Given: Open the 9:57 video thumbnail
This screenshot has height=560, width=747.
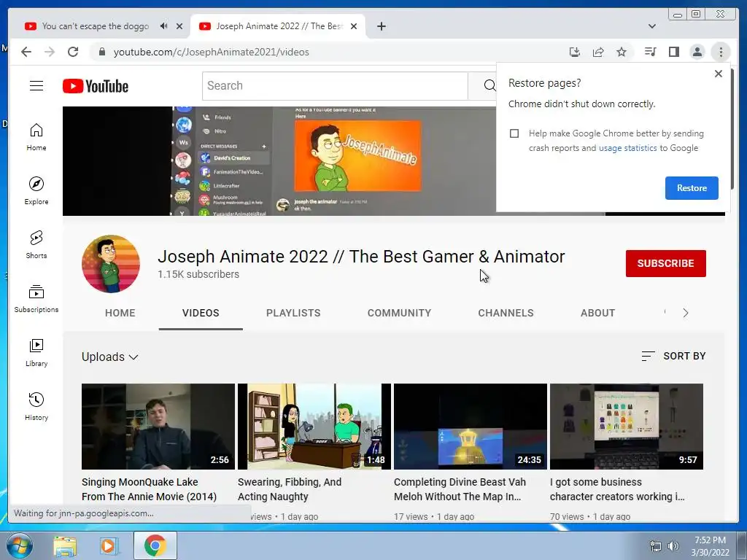Looking at the screenshot, I should tap(627, 427).
